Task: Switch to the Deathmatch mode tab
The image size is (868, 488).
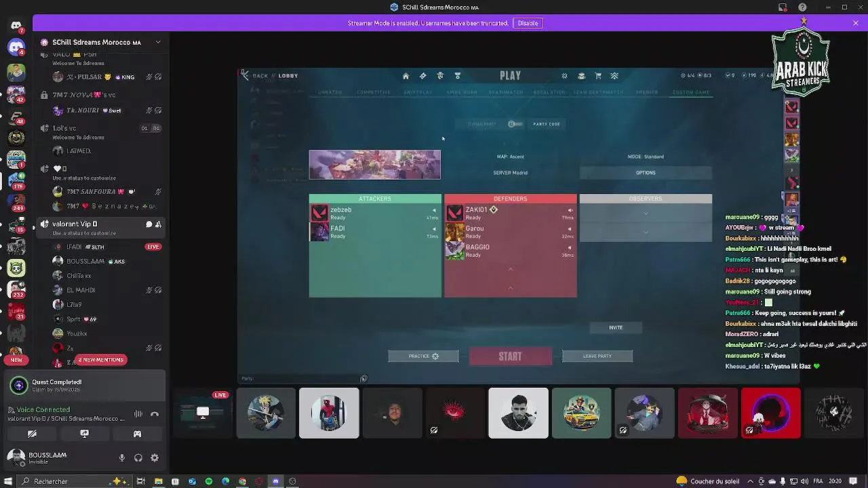Action: coord(506,92)
